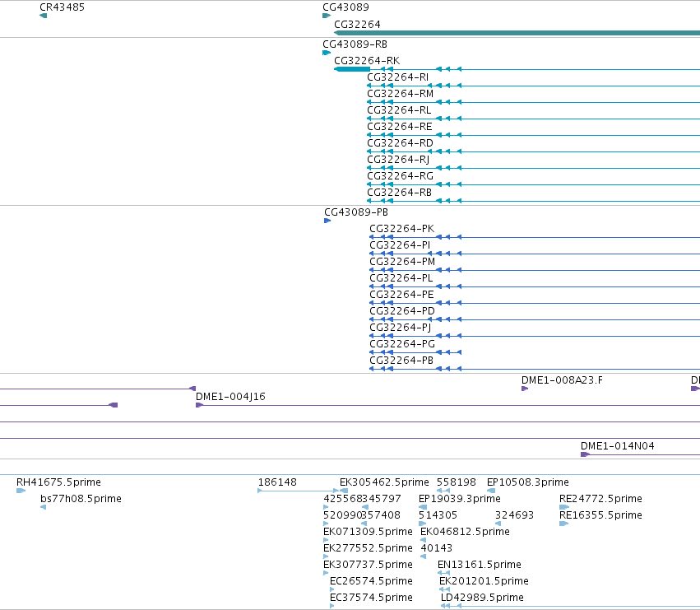This screenshot has width=700, height=610.
Task: Choose transcript CG32264-RJ
Action: 398,160
